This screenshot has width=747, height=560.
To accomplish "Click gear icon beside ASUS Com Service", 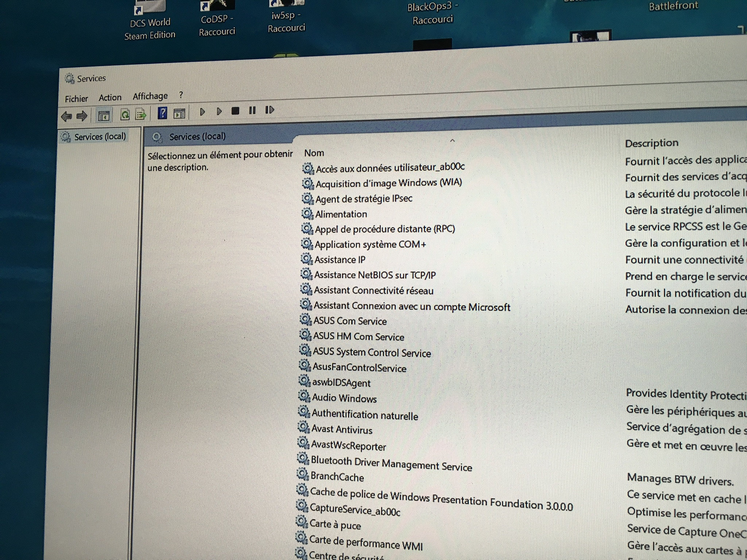I will [x=306, y=320].
